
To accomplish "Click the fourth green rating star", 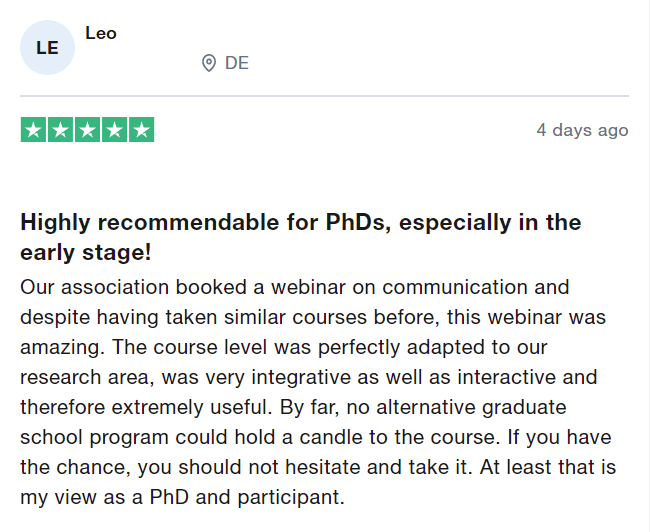I will tap(114, 130).
